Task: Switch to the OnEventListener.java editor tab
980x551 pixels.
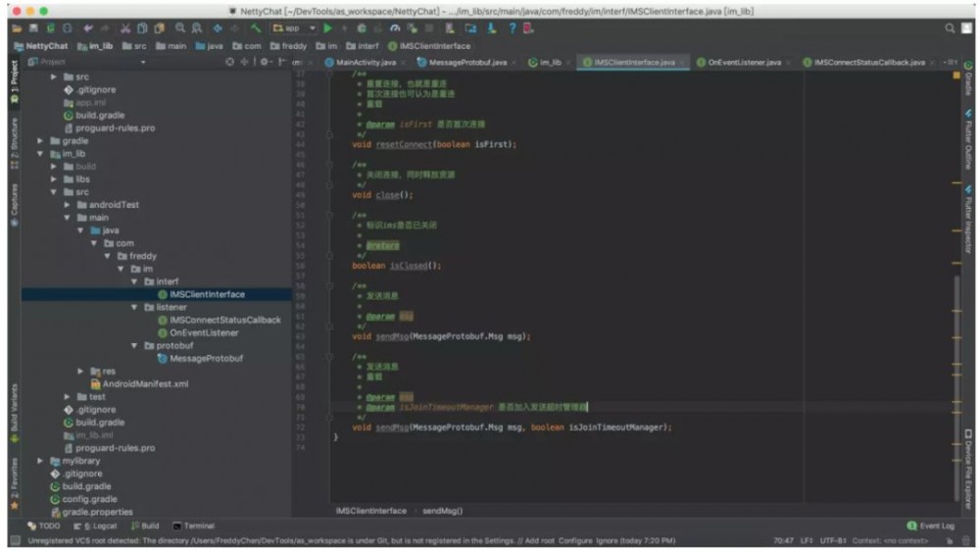Action: click(745, 62)
